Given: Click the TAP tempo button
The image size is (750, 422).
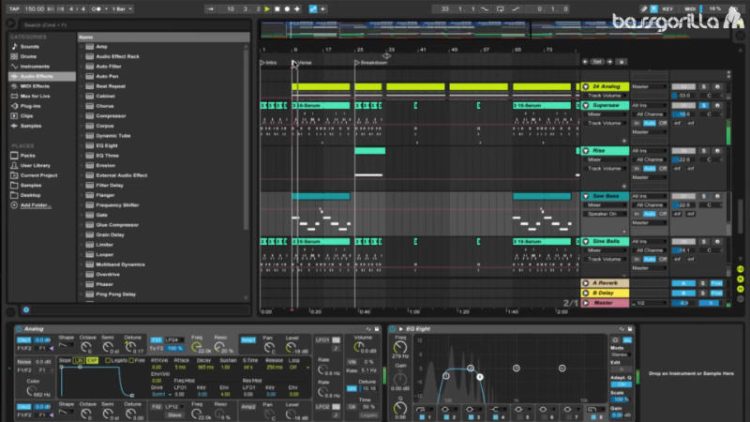Looking at the screenshot, I should (16, 9).
